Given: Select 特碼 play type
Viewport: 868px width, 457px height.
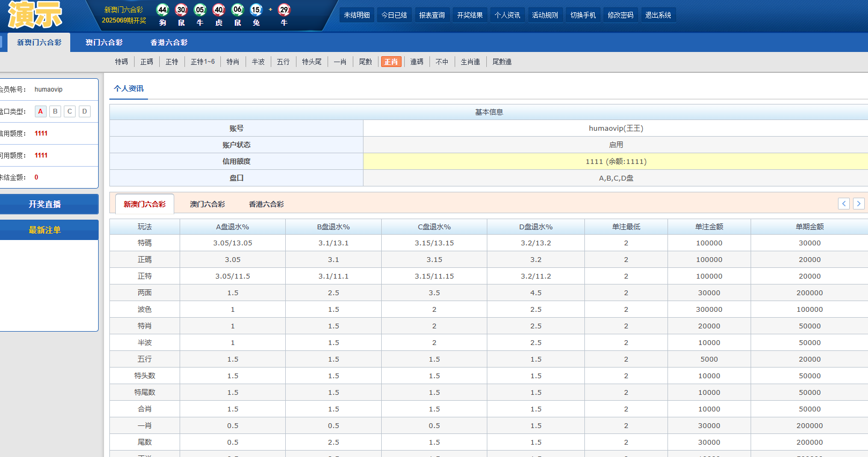Looking at the screenshot, I should point(122,62).
